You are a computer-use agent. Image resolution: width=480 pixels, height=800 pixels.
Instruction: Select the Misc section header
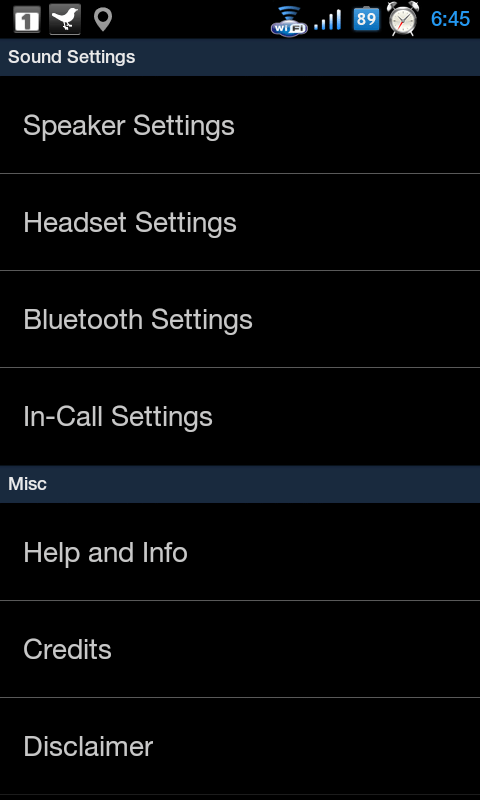point(240,484)
